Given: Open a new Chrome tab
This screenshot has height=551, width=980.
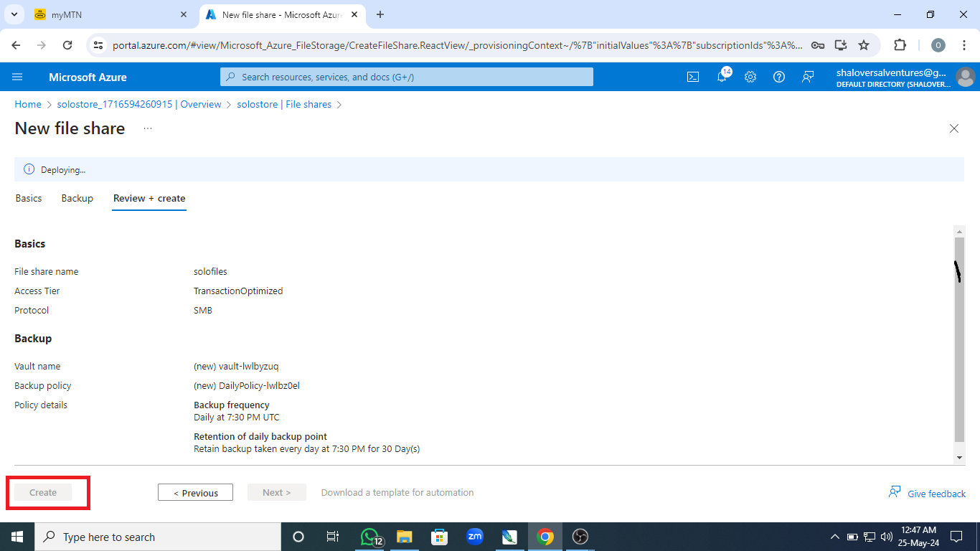Looking at the screenshot, I should [380, 14].
